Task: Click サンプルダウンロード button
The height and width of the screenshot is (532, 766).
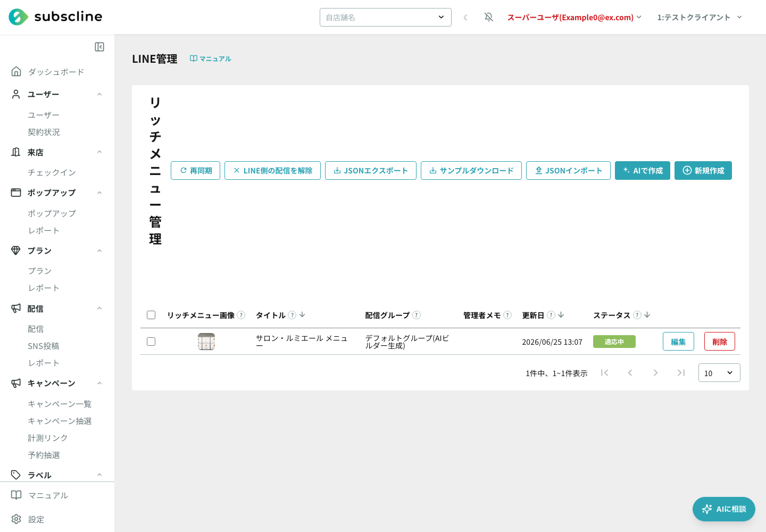Action: pos(471,171)
